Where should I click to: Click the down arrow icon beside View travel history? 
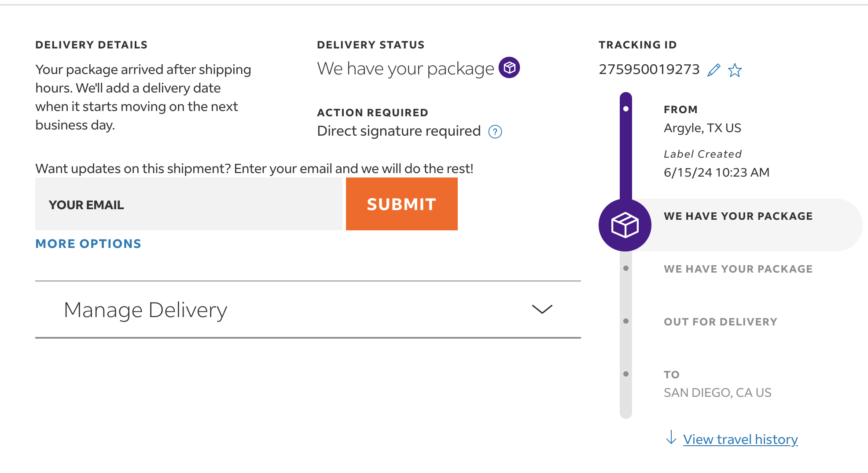point(671,437)
